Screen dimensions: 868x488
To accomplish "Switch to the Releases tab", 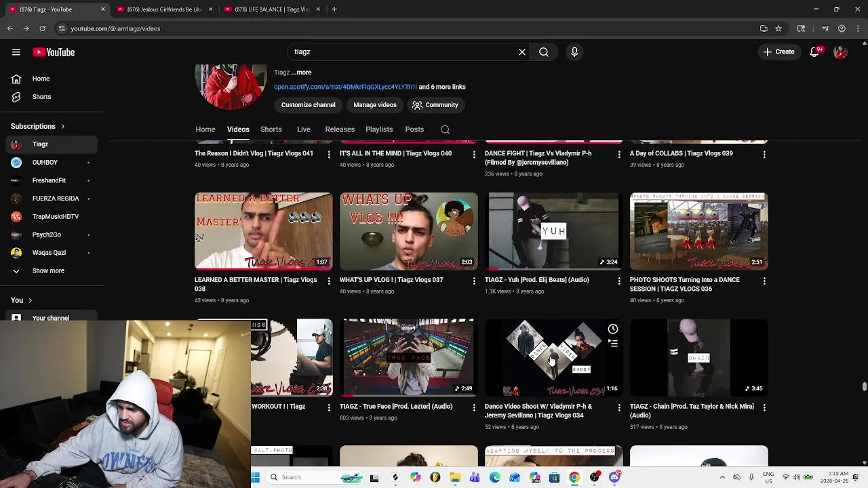I will point(340,129).
